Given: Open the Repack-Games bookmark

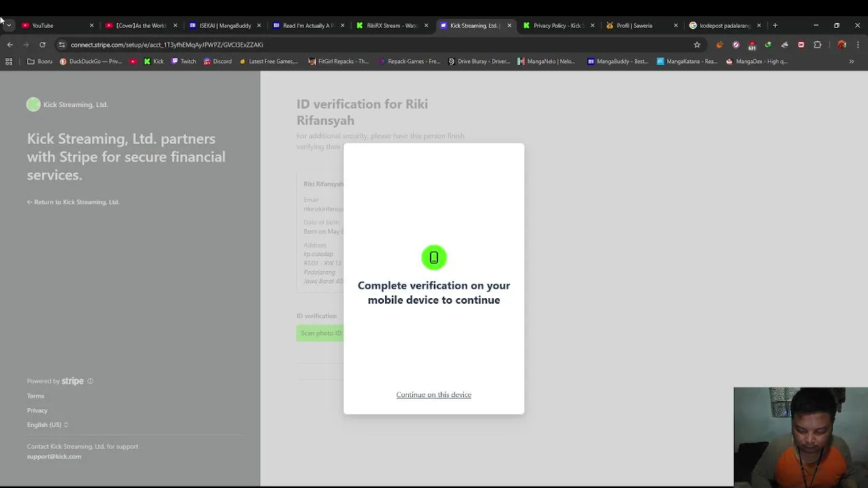Looking at the screenshot, I should 410,62.
